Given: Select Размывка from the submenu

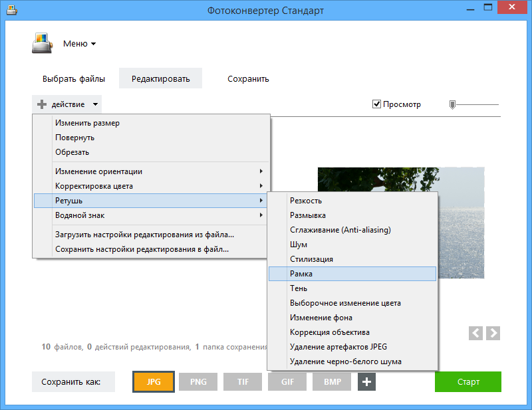Looking at the screenshot, I should point(352,215).
